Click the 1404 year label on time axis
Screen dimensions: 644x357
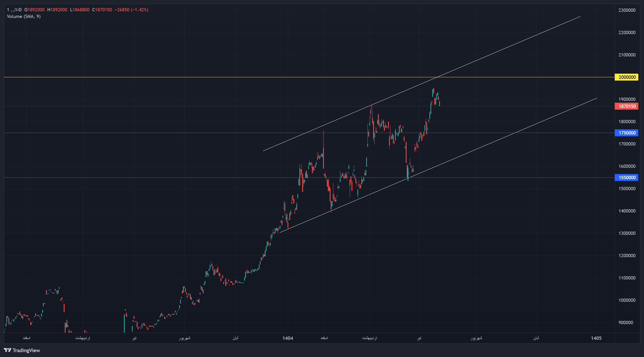288,338
